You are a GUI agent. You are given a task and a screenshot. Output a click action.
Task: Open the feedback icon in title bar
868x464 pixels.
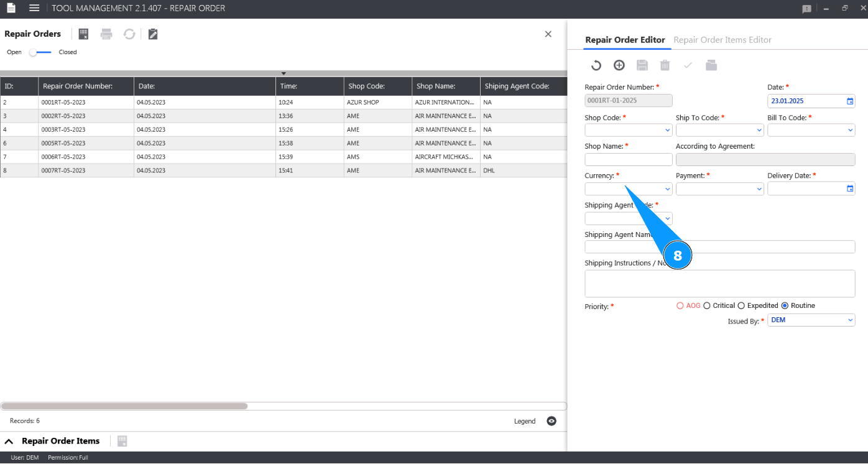pyautogui.click(x=806, y=9)
